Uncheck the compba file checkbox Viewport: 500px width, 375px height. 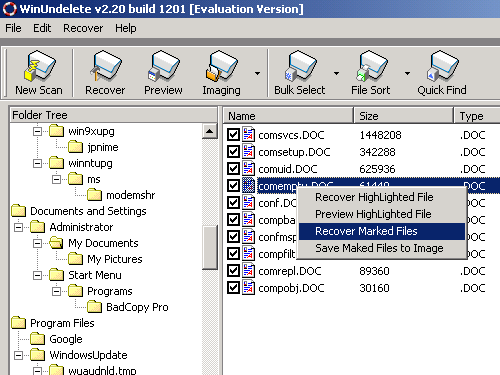pos(233,220)
